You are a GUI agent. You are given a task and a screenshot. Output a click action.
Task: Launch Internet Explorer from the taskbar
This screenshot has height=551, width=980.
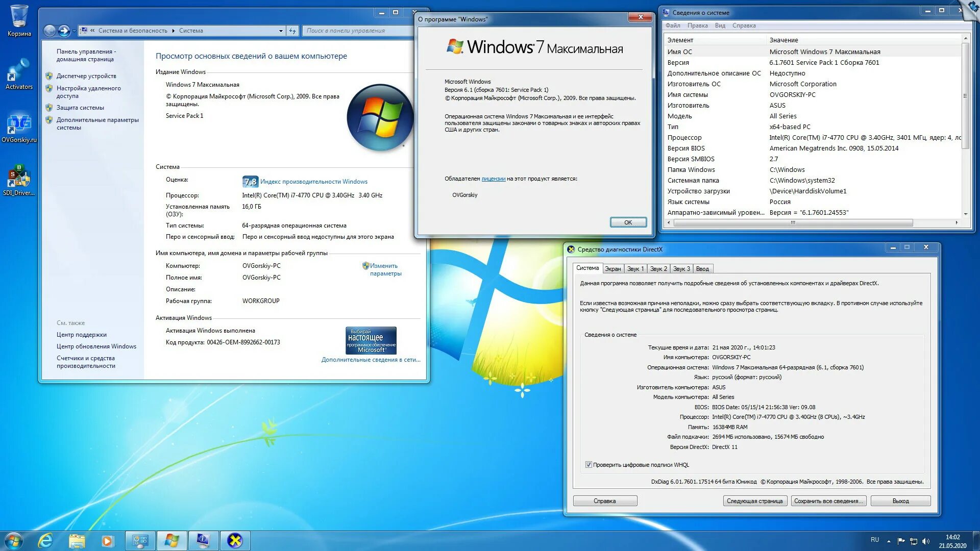point(45,540)
